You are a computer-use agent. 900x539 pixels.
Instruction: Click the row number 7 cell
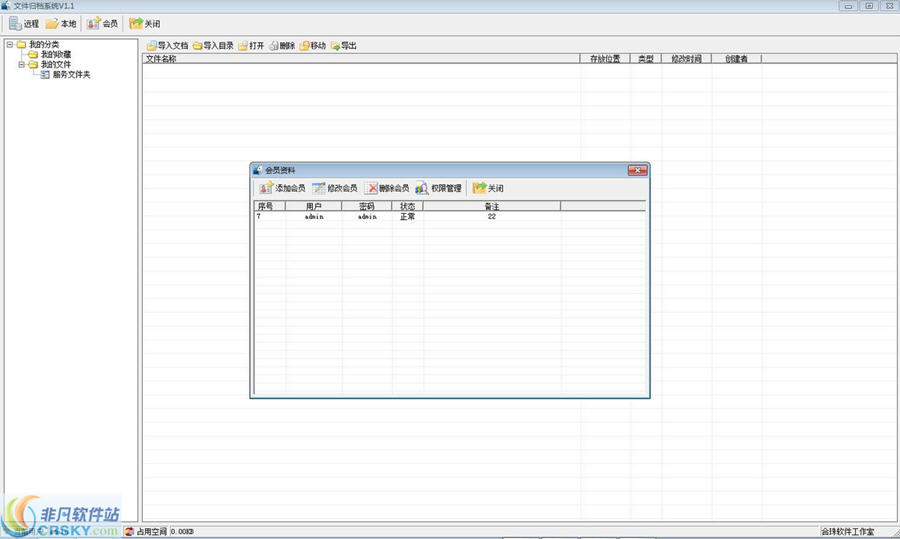270,216
